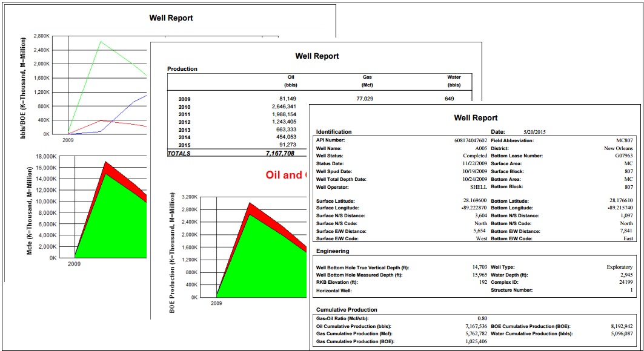
Task: Select the RKB Elevation value 192
Action: coord(483,283)
